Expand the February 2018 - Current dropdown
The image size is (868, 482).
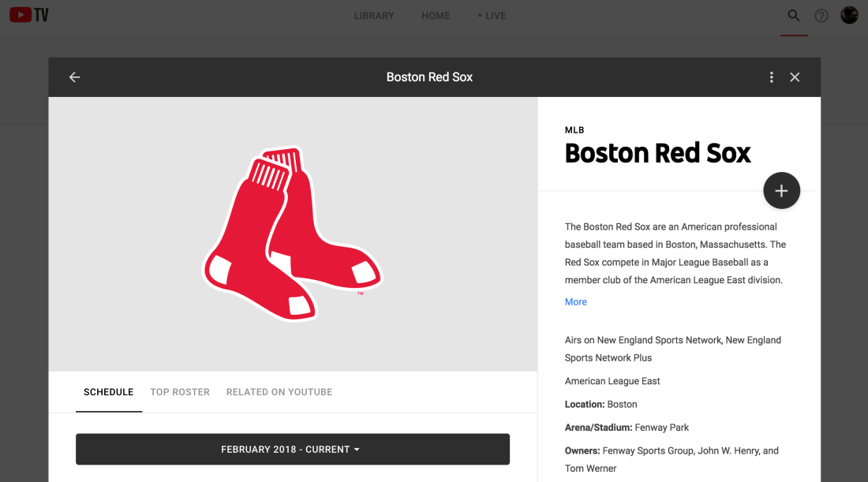tap(292, 450)
